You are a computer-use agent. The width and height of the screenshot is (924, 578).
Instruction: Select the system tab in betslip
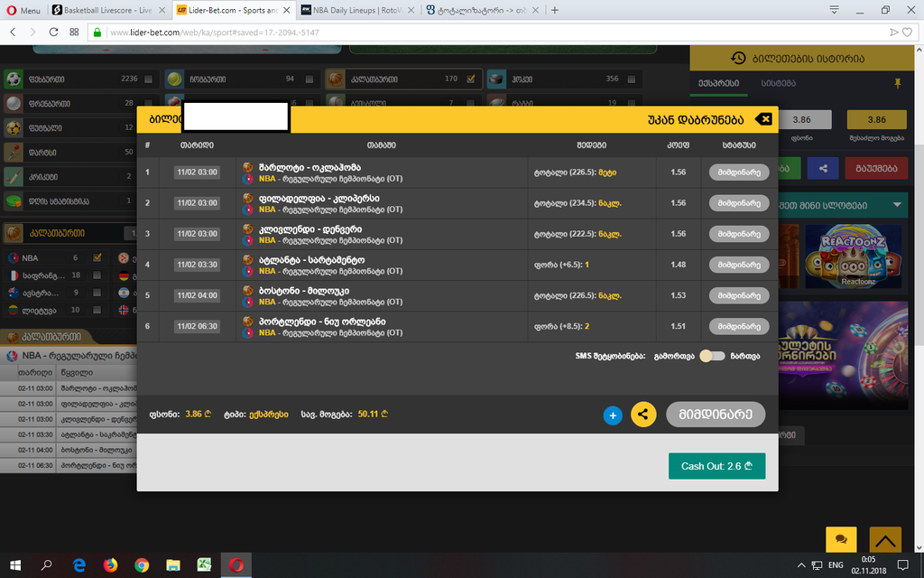[778, 83]
